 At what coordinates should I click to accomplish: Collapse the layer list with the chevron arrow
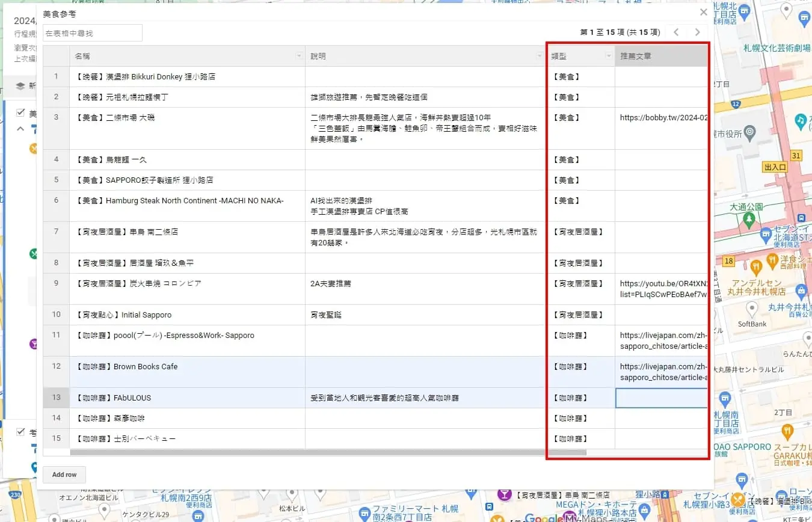tap(20, 129)
